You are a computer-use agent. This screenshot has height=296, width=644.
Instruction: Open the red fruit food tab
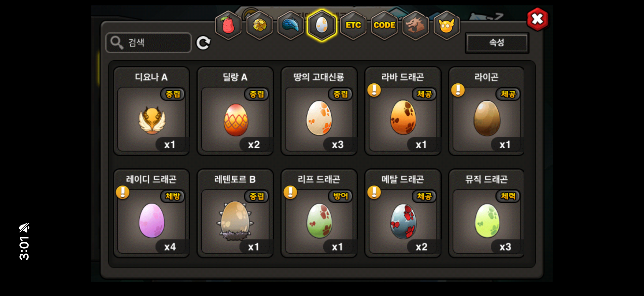coord(228,25)
